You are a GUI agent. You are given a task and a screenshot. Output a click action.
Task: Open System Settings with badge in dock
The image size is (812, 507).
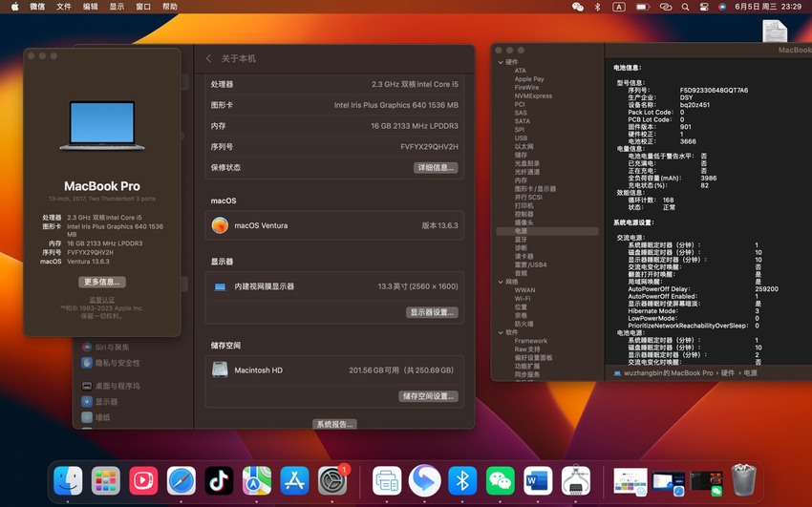tap(332, 480)
